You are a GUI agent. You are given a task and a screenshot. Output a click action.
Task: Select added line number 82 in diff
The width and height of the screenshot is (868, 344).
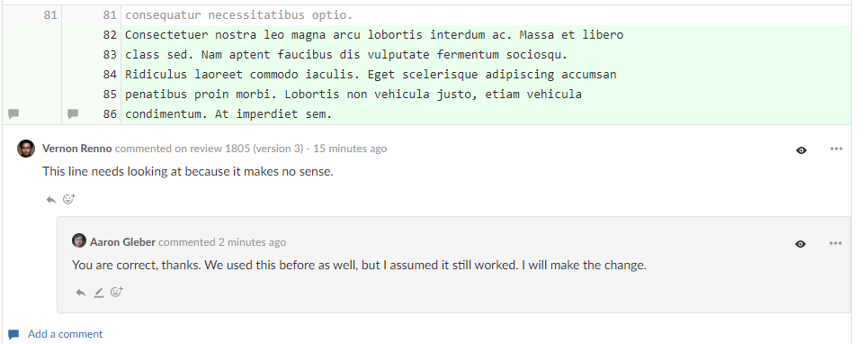(110, 35)
